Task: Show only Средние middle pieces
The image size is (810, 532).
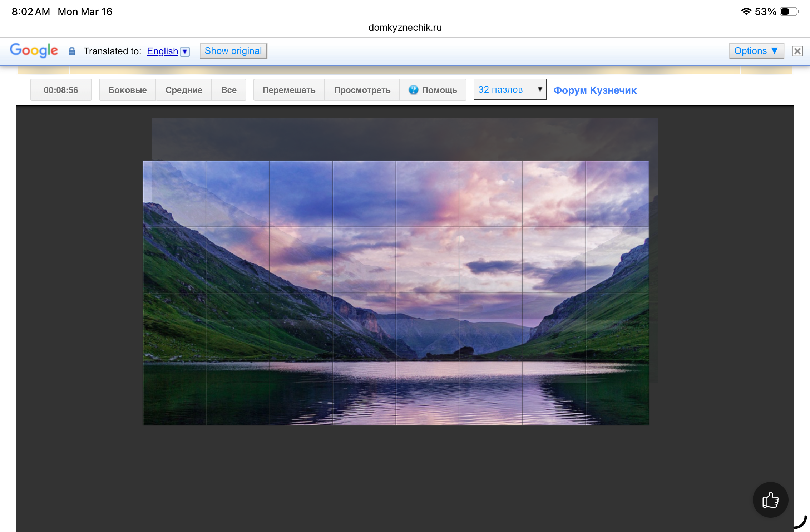Action: coord(184,90)
